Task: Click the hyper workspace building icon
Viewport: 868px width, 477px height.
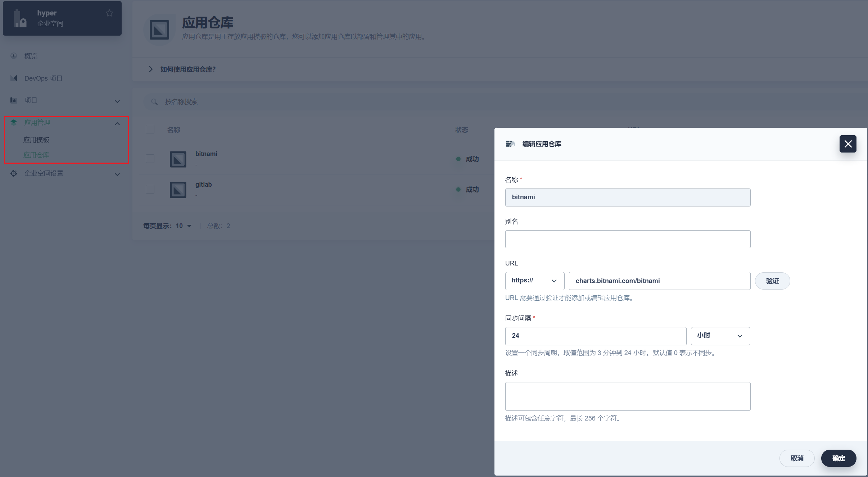Action: pyautogui.click(x=20, y=19)
